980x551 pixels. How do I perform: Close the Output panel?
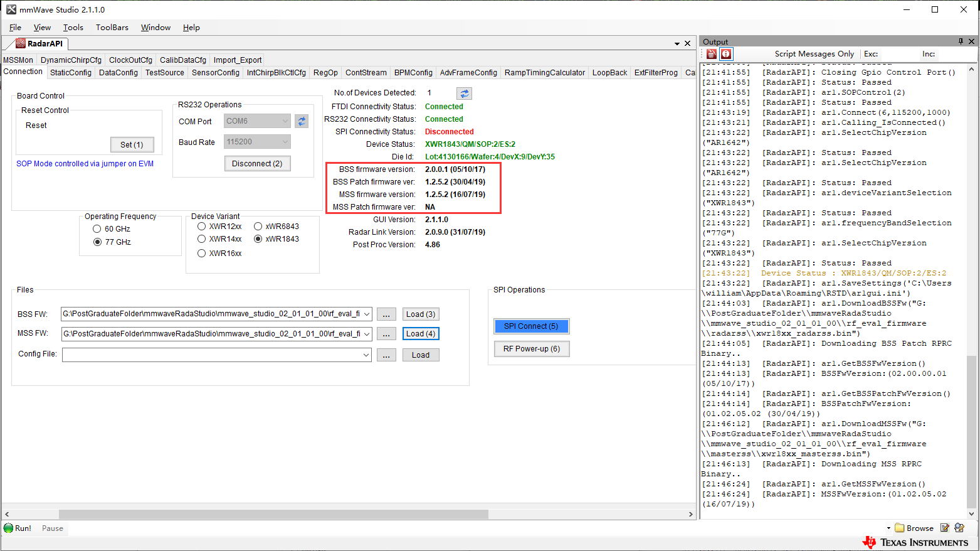(x=972, y=41)
